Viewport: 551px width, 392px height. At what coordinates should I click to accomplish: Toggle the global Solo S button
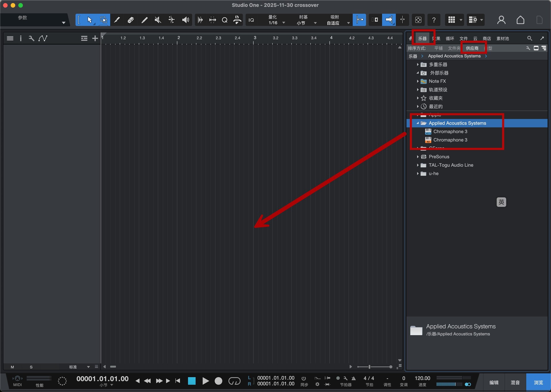click(x=31, y=367)
